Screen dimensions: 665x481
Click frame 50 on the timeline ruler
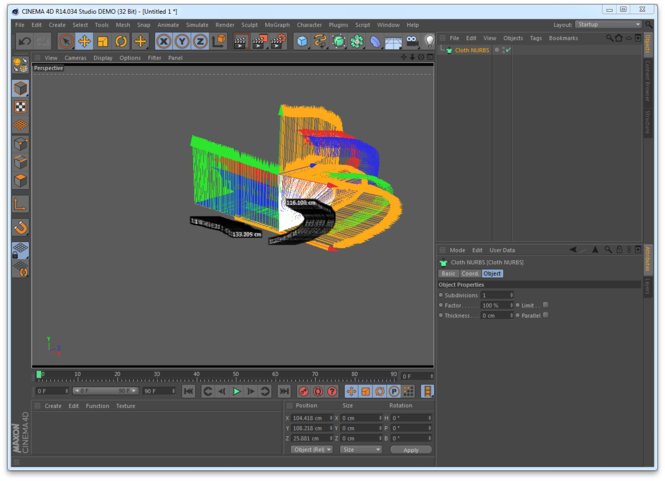[x=235, y=376]
